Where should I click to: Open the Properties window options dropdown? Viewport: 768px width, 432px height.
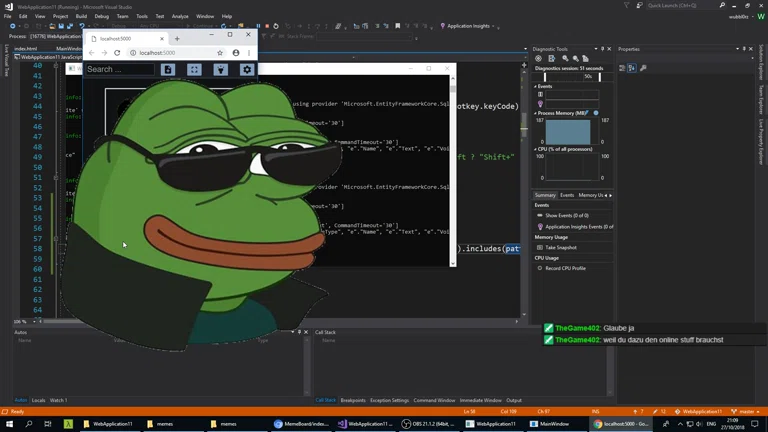737,49
